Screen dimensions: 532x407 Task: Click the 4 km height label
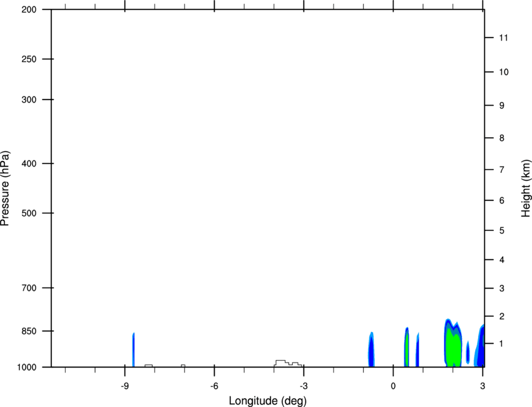502,260
